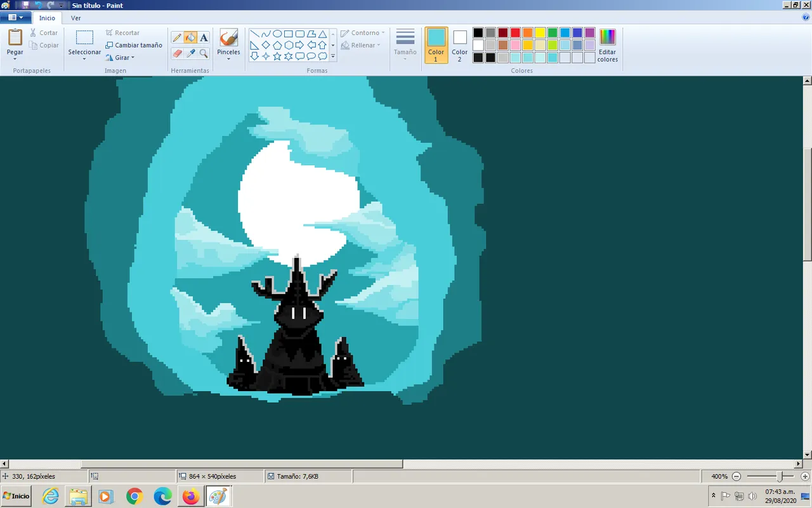Choose the purple color swatch

tap(589, 33)
